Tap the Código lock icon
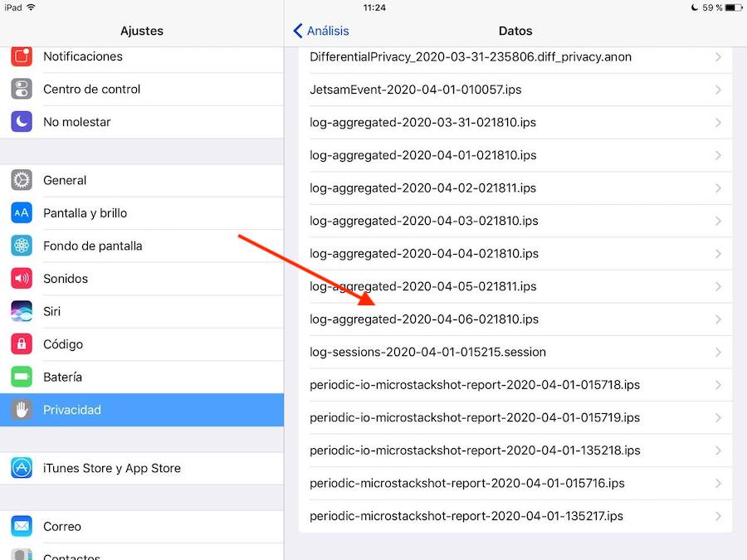This screenshot has height=560, width=747. (22, 344)
